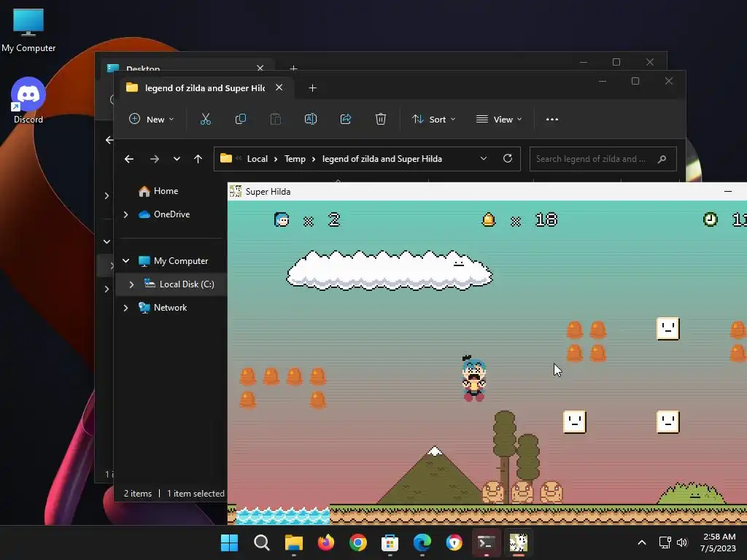Open the Discord desktop shortcut
747x560 pixels.
click(28, 101)
